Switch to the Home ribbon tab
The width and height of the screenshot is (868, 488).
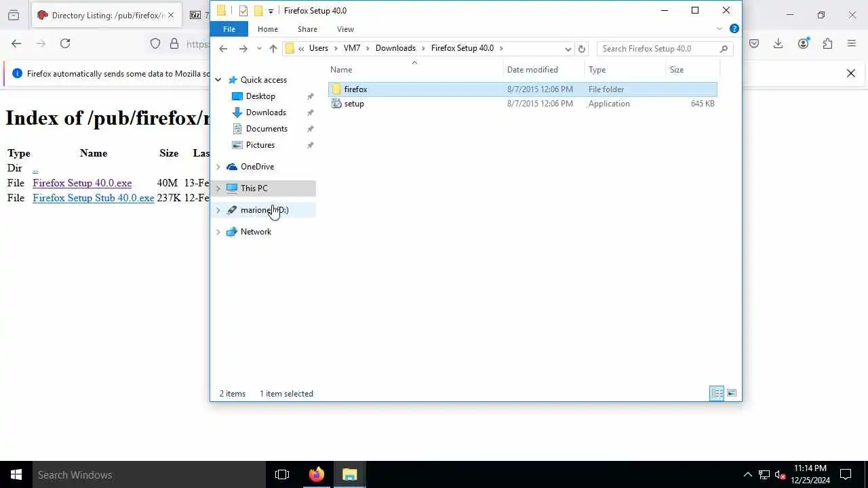(268, 29)
